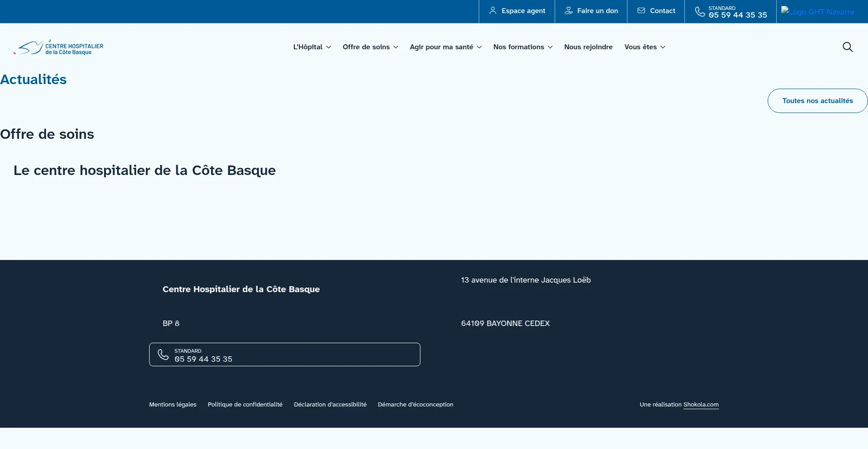Click Déclaration d'accessibilité link
The width and height of the screenshot is (868, 449).
[x=330, y=404]
